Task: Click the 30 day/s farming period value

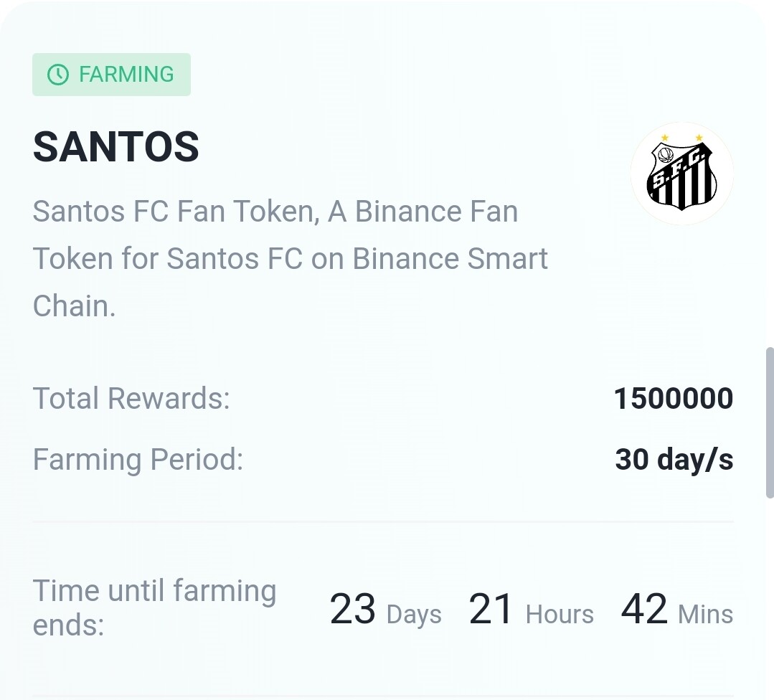Action: click(674, 459)
